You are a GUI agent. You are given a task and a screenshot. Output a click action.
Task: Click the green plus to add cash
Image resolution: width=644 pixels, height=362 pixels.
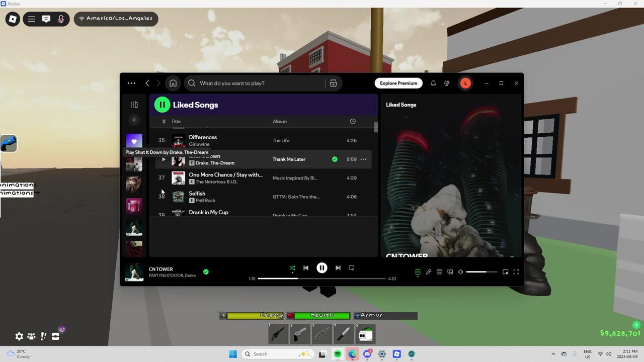coord(636,325)
